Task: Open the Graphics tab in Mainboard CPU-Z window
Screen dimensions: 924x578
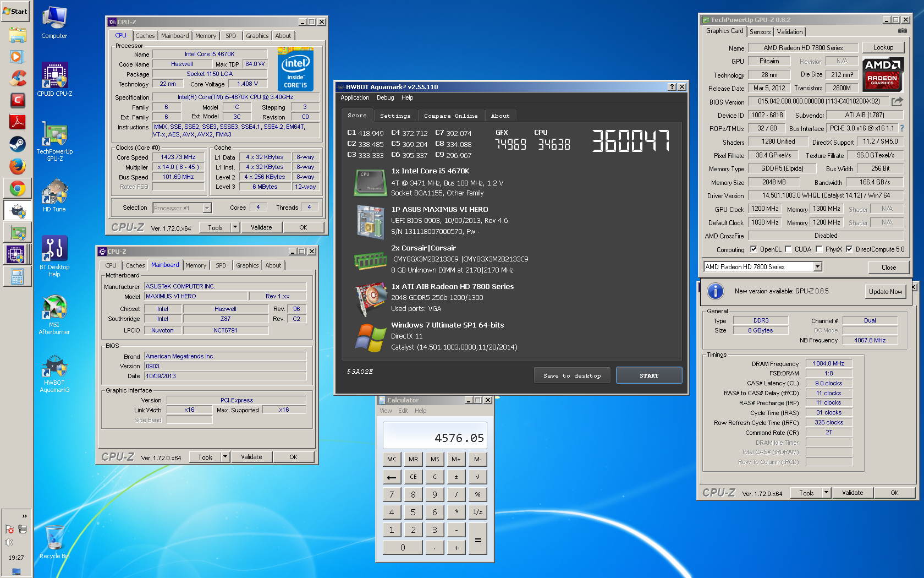Action: [x=247, y=265]
